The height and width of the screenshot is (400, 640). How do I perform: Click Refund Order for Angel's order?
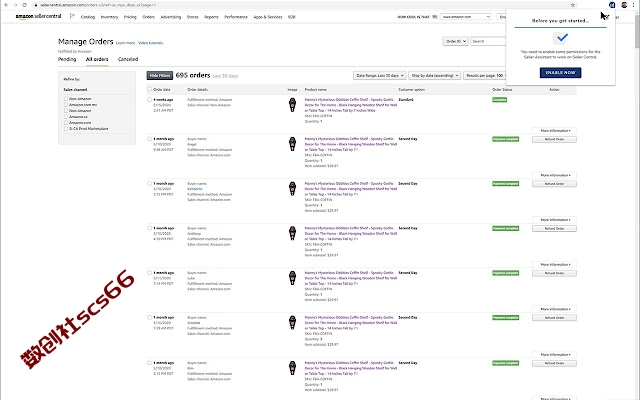point(554,139)
